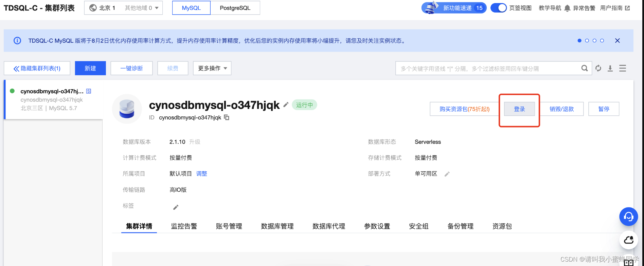
Task: Open the 资源包 tab
Action: tap(502, 226)
